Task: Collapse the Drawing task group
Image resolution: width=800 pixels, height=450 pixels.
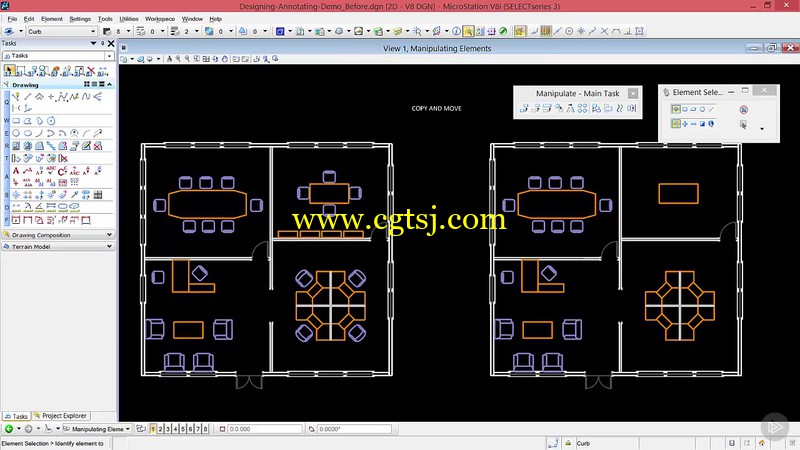Action: click(x=109, y=84)
